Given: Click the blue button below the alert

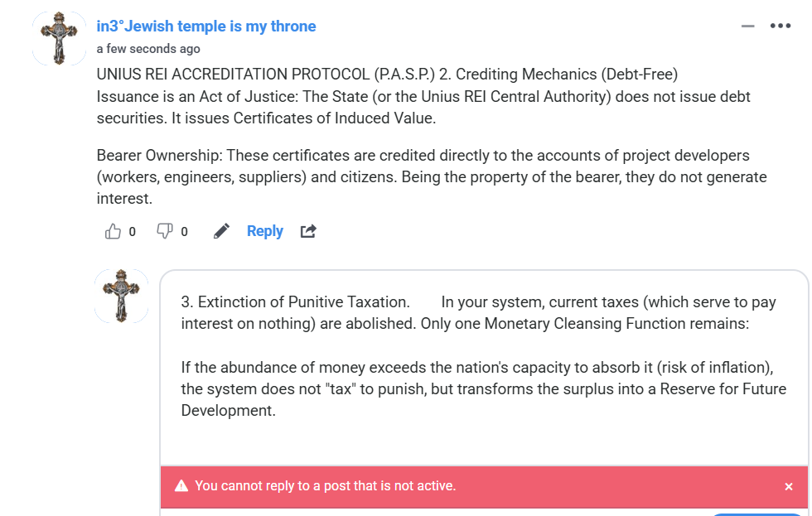Looking at the screenshot, I should [x=758, y=514].
